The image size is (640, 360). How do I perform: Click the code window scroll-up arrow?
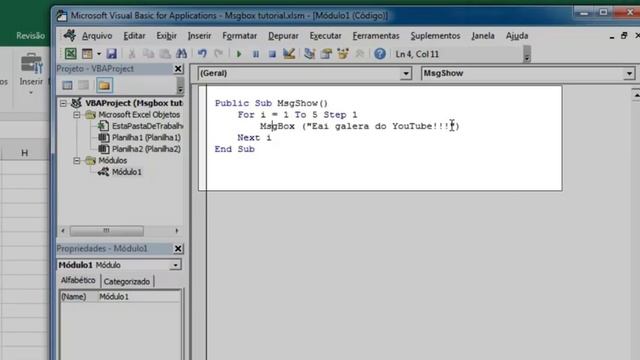click(x=636, y=94)
